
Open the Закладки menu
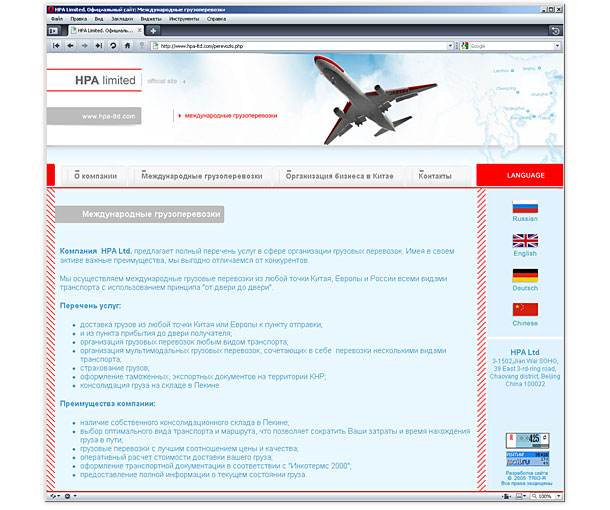pyautogui.click(x=122, y=19)
